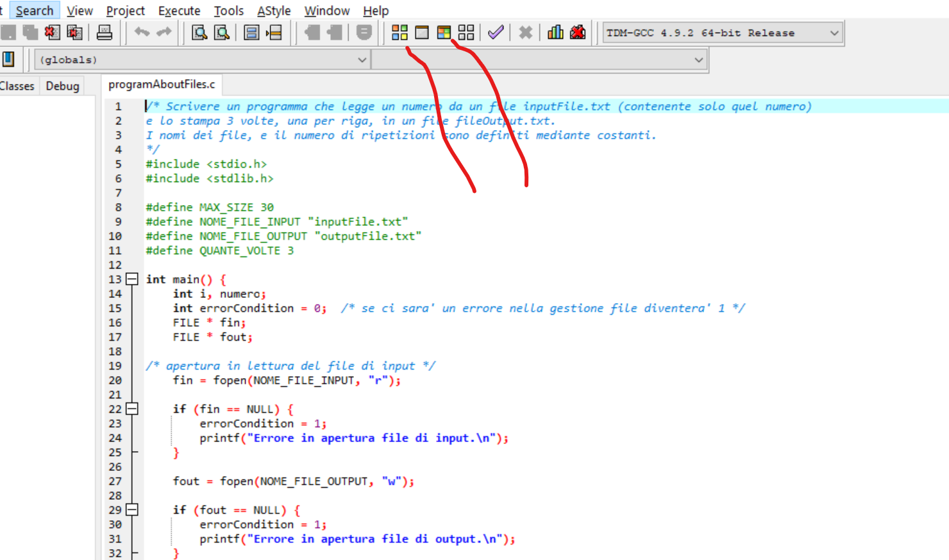Click the Print icon
Image resolution: width=949 pixels, height=560 pixels.
pos(105,33)
